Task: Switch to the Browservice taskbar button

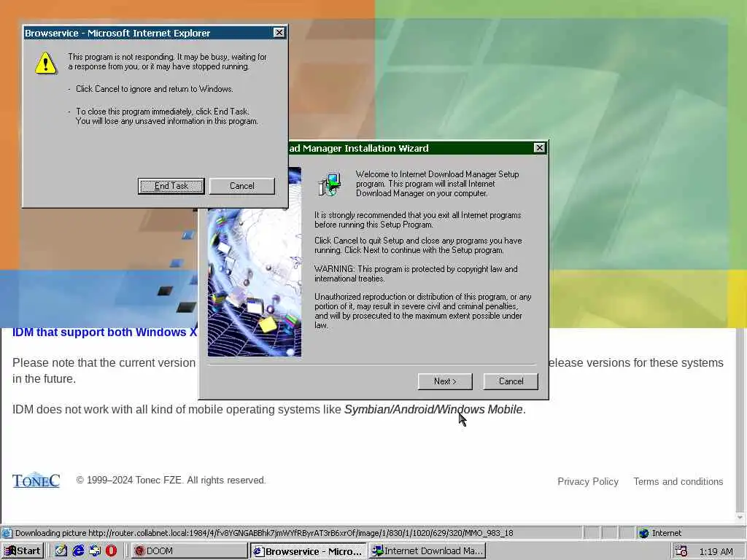Action: click(309, 551)
